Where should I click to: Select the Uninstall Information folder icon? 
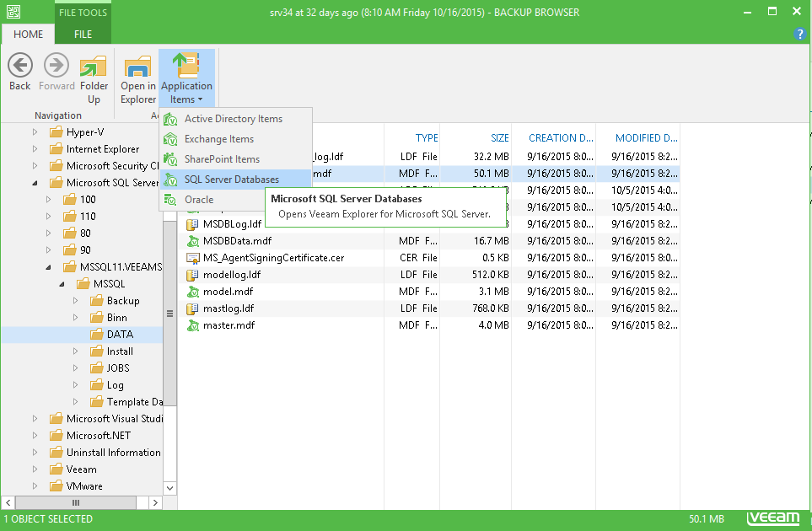click(x=56, y=453)
